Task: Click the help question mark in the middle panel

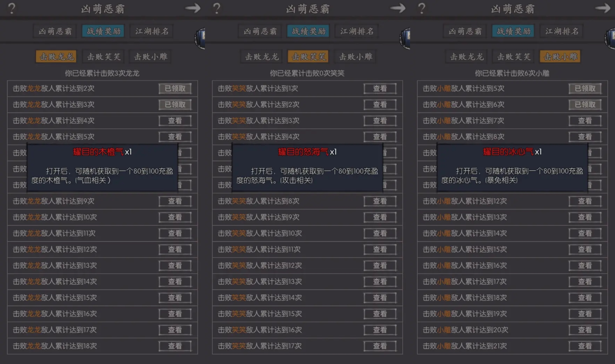Action: pyautogui.click(x=217, y=8)
